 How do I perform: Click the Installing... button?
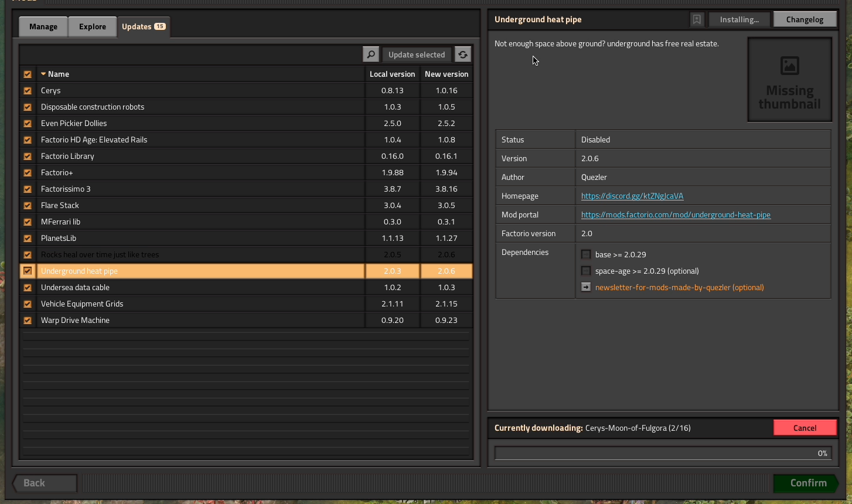(x=739, y=19)
